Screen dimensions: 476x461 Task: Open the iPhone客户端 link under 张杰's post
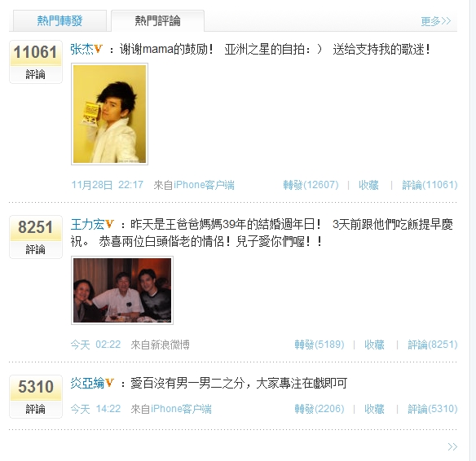[x=204, y=185]
